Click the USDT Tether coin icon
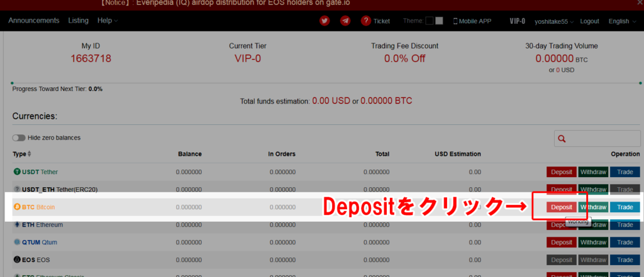The width and height of the screenshot is (644, 277). (x=17, y=172)
